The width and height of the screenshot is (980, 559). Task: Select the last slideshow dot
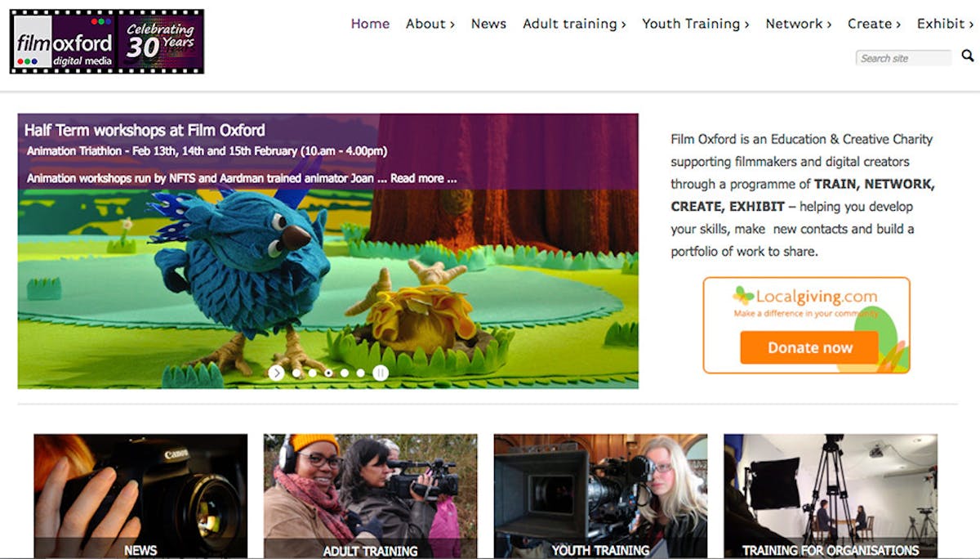(x=360, y=373)
